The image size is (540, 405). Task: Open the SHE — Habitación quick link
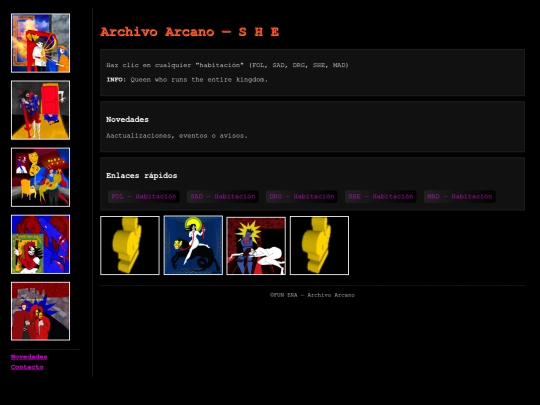[381, 197]
